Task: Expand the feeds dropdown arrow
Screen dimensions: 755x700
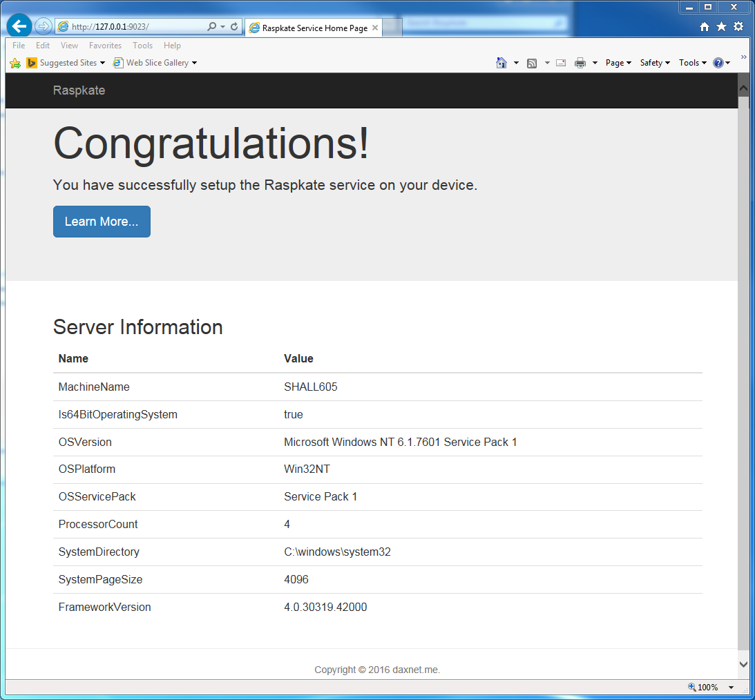Action: coord(547,63)
